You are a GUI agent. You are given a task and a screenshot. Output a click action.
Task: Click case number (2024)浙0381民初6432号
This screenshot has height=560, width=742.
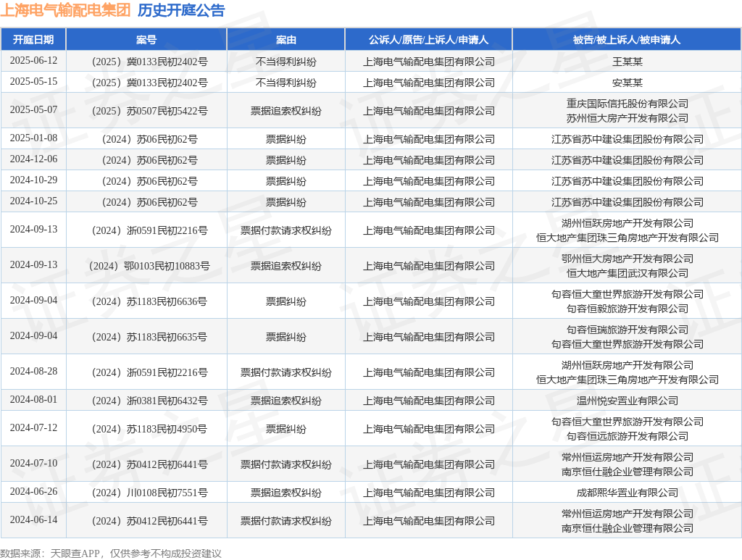[x=149, y=401]
